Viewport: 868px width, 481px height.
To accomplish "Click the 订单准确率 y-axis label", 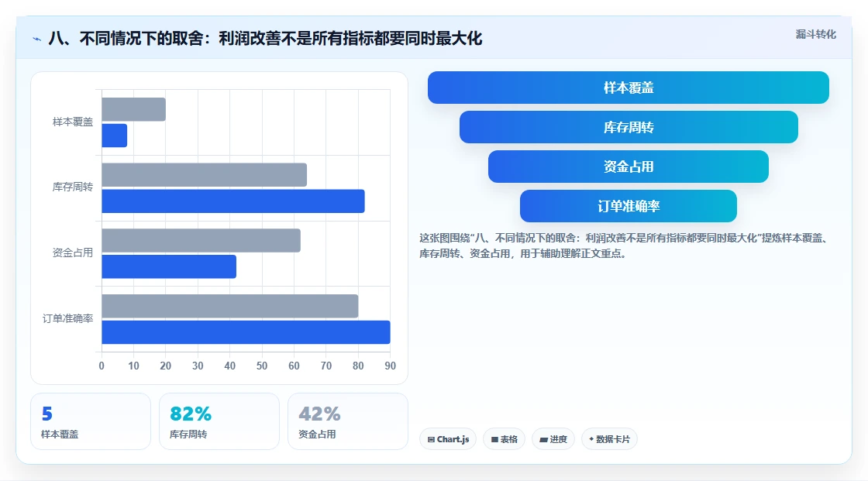I will pos(67,318).
